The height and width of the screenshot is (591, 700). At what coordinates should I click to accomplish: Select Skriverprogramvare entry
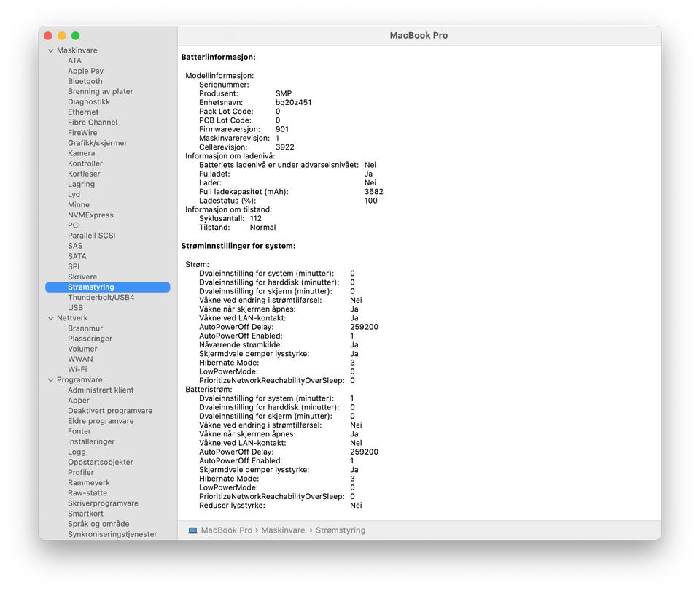pyautogui.click(x=103, y=503)
